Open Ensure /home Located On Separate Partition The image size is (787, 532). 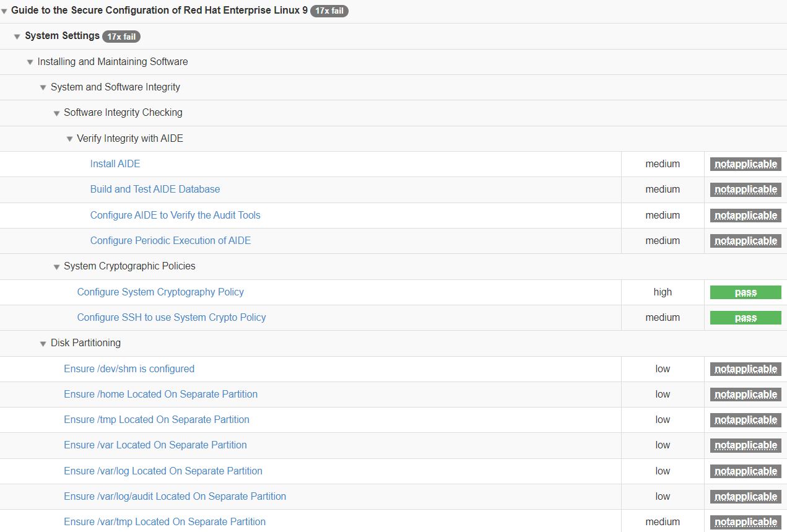point(160,395)
